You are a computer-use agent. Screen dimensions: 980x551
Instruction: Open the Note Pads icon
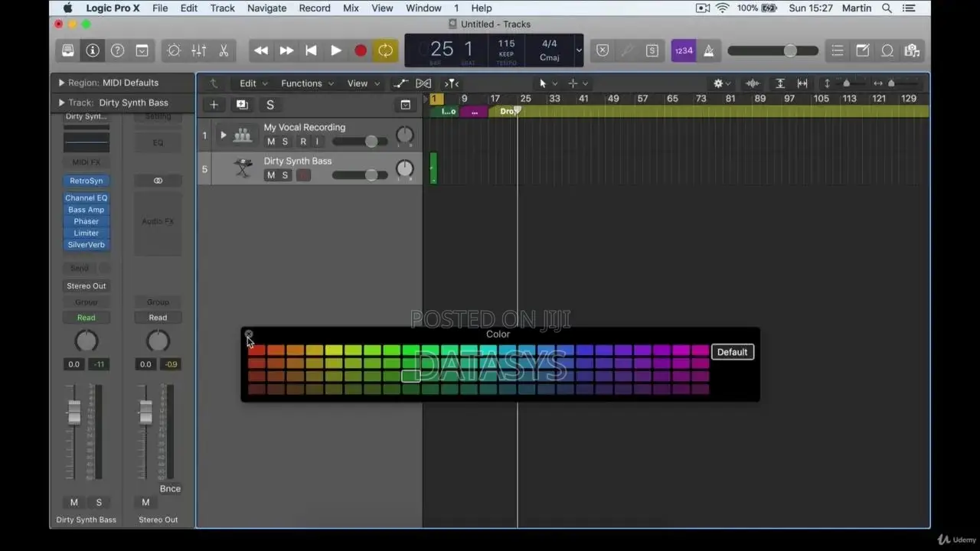862,51
